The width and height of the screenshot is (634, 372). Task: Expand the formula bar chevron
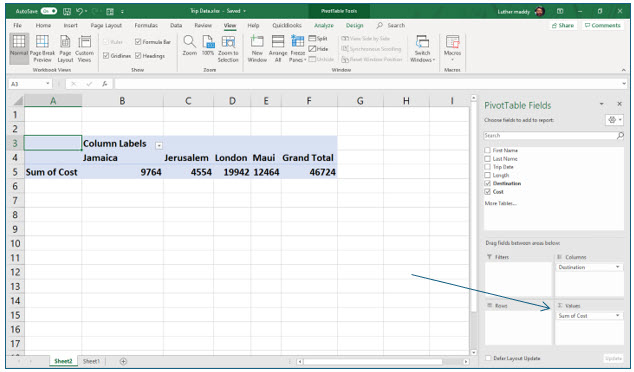click(624, 84)
